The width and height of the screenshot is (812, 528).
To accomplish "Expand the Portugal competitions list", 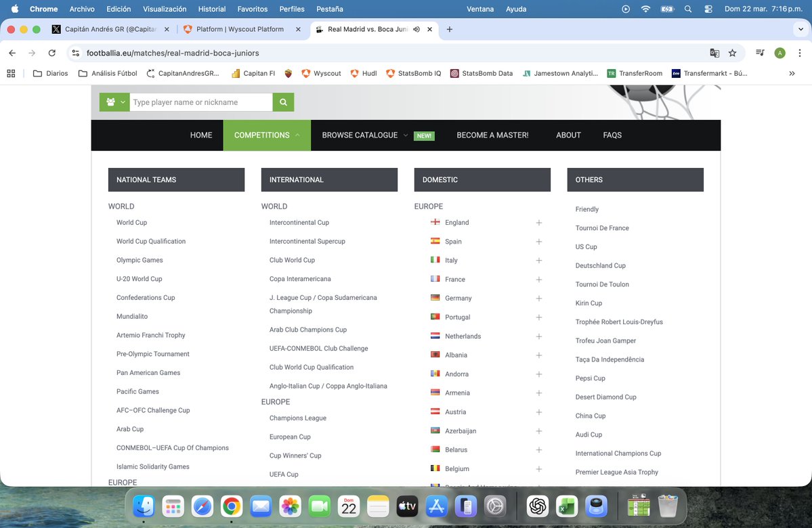I will click(538, 317).
